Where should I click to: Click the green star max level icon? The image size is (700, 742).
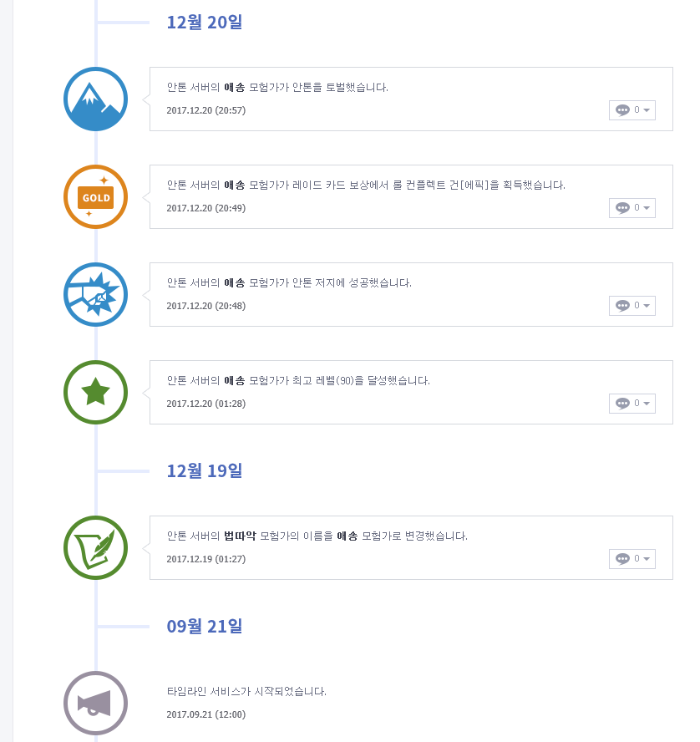point(95,392)
